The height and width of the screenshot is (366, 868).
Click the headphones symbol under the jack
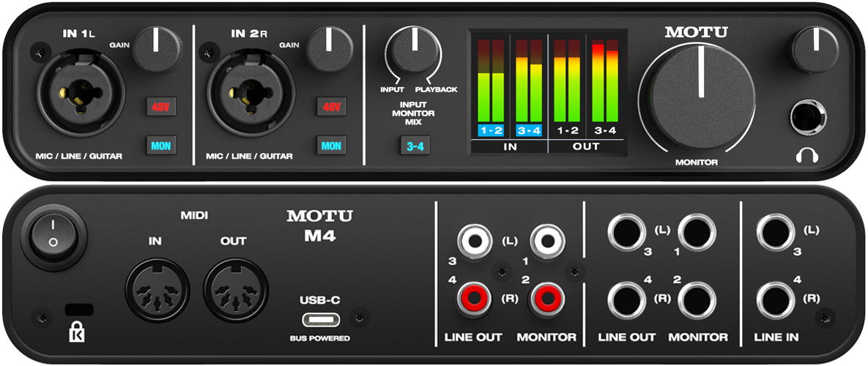click(x=807, y=157)
